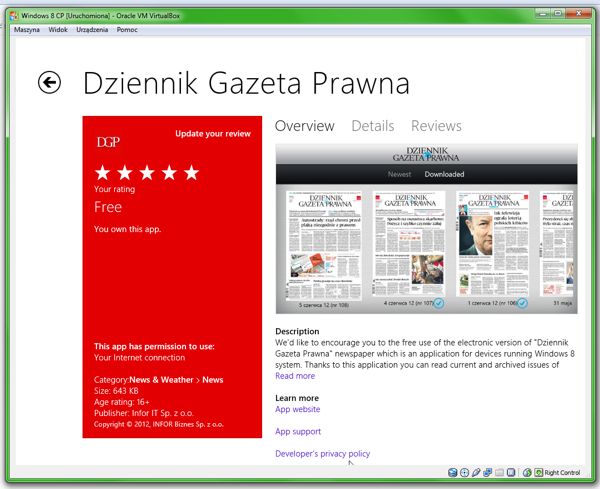Open the Urządzenia menu
Screen dimensions: 600x489
[92, 30]
